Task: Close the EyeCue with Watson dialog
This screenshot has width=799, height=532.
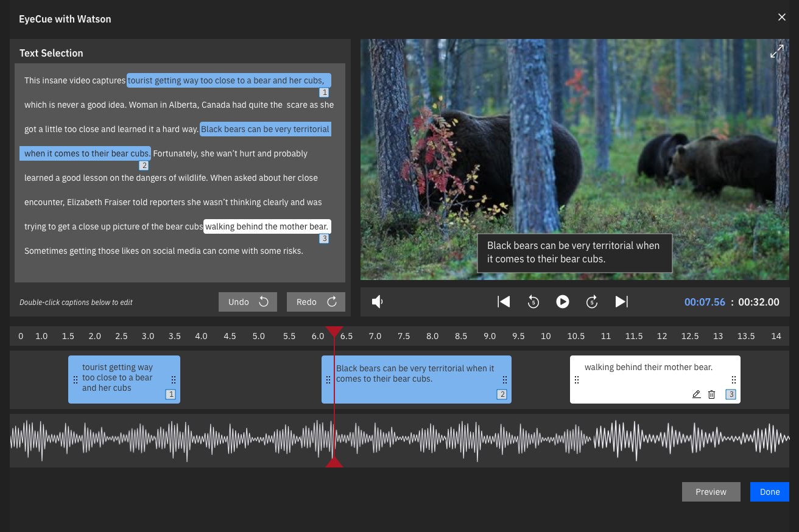Action: [x=782, y=17]
